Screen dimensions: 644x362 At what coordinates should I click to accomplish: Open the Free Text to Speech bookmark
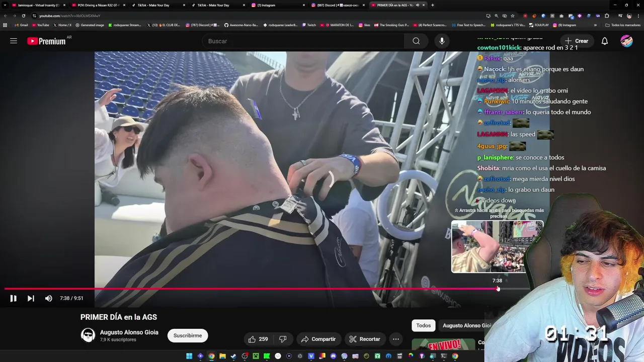coord(468,25)
